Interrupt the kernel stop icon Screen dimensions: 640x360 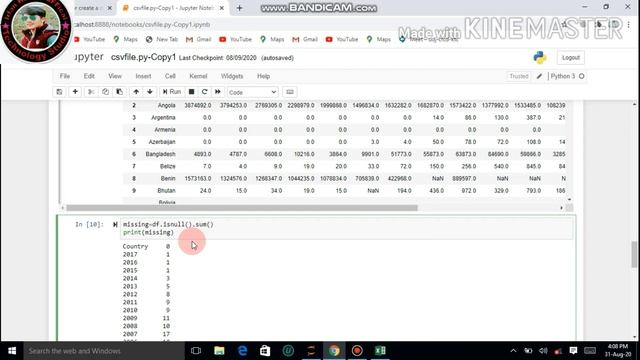[x=191, y=92]
